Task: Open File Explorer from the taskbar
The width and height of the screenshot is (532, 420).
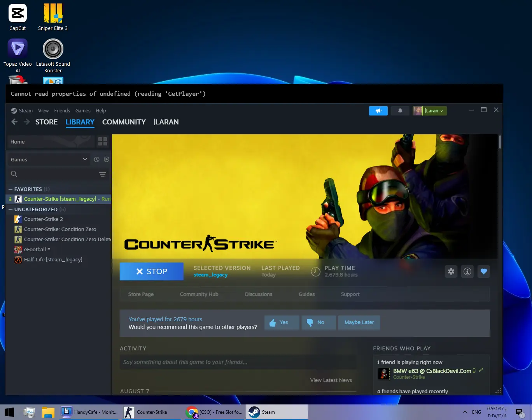Action: click(x=48, y=412)
